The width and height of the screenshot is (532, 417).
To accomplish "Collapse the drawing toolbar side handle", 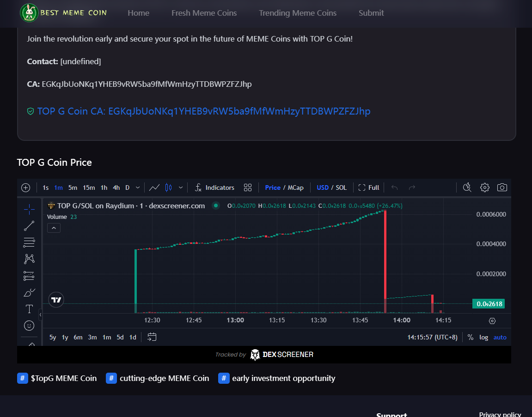I will [40, 314].
